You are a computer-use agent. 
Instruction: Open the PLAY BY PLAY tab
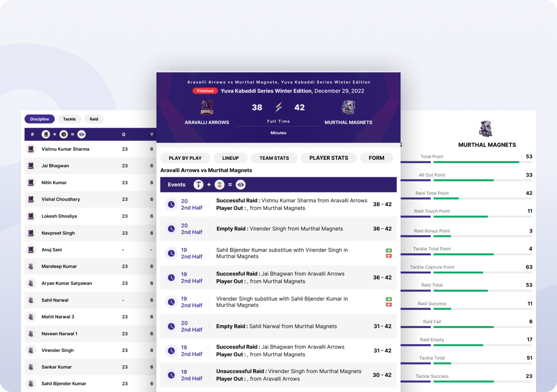185,158
